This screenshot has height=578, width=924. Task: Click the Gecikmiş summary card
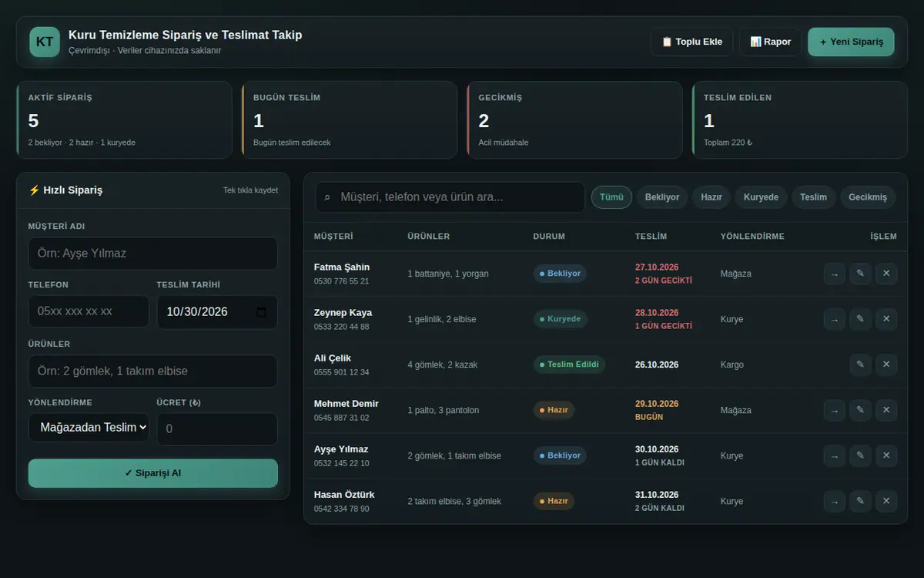pos(574,120)
